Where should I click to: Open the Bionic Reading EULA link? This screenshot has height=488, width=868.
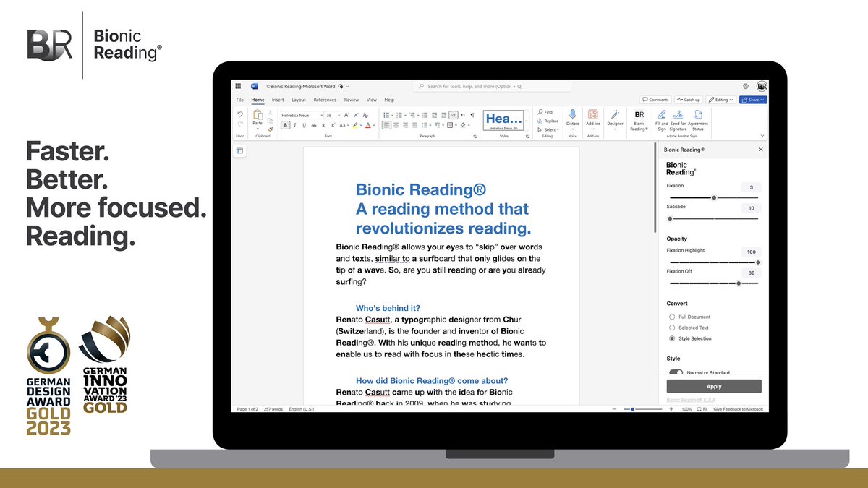pyautogui.click(x=691, y=400)
